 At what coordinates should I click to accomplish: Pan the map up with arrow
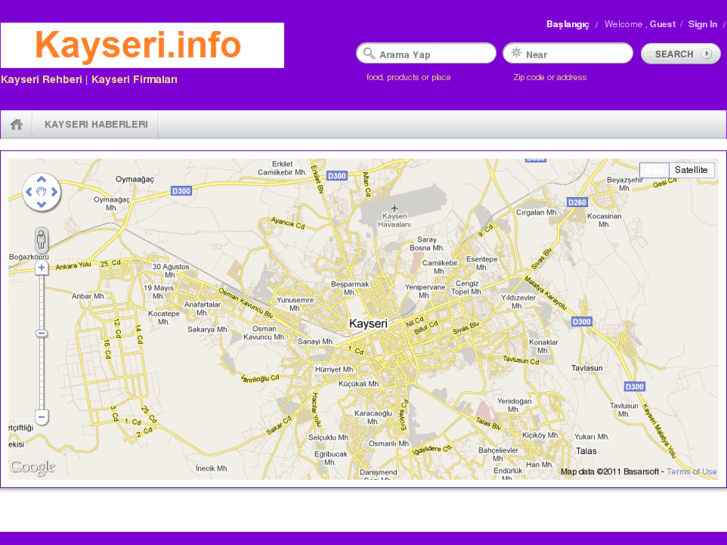click(x=41, y=179)
